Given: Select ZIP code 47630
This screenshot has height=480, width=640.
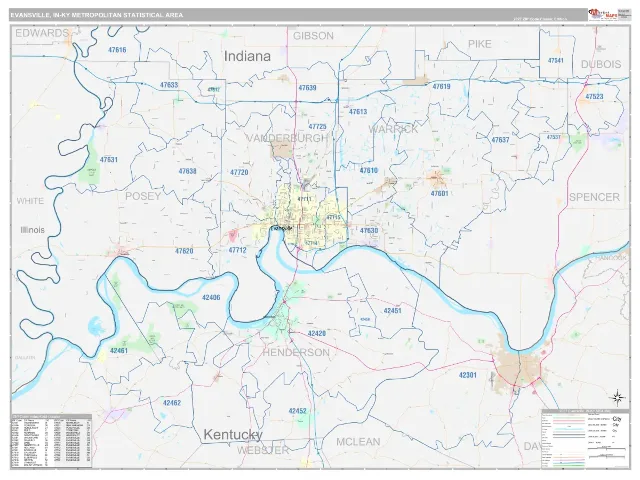Looking at the screenshot, I should pos(369,231).
